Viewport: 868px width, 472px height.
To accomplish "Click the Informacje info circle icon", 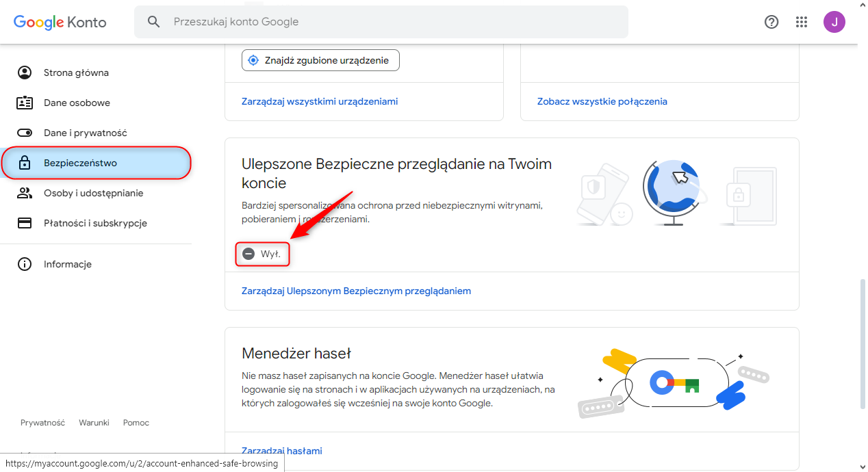I will pos(25,264).
